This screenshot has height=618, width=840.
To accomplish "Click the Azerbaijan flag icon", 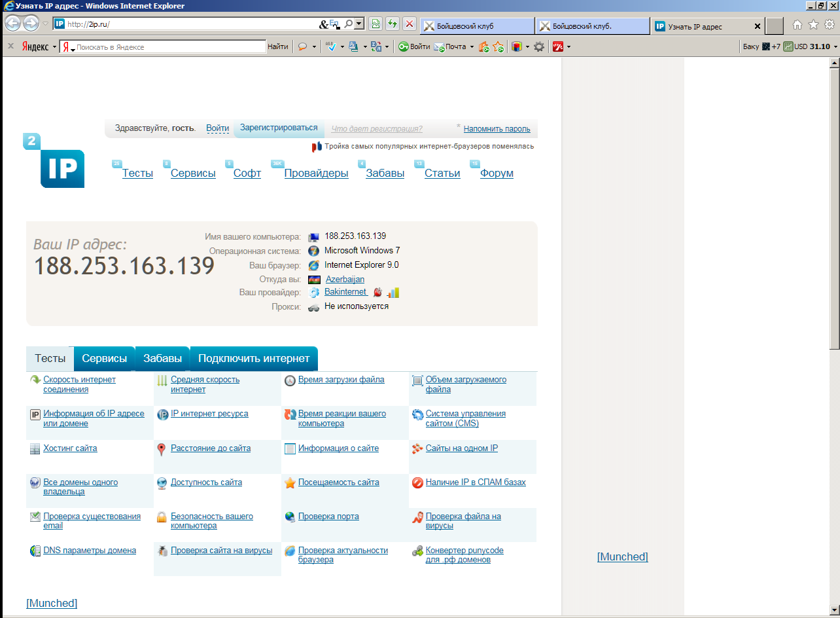I will (x=314, y=280).
